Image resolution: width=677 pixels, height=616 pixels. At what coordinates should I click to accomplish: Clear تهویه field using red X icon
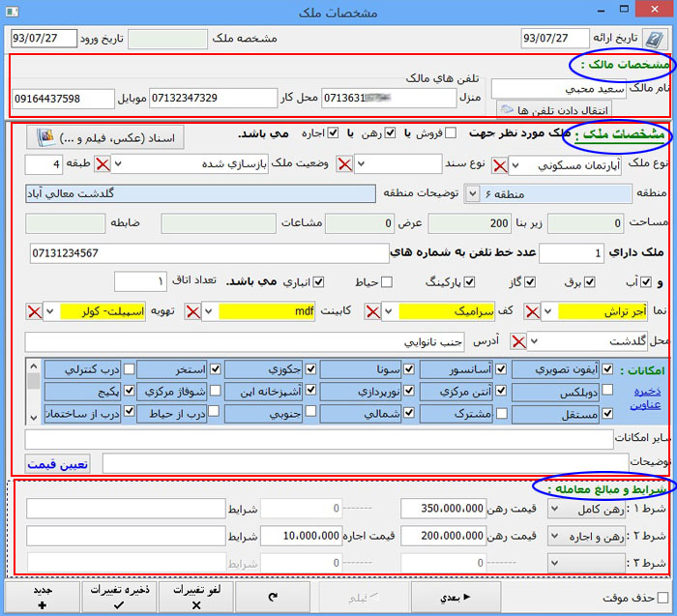35,311
